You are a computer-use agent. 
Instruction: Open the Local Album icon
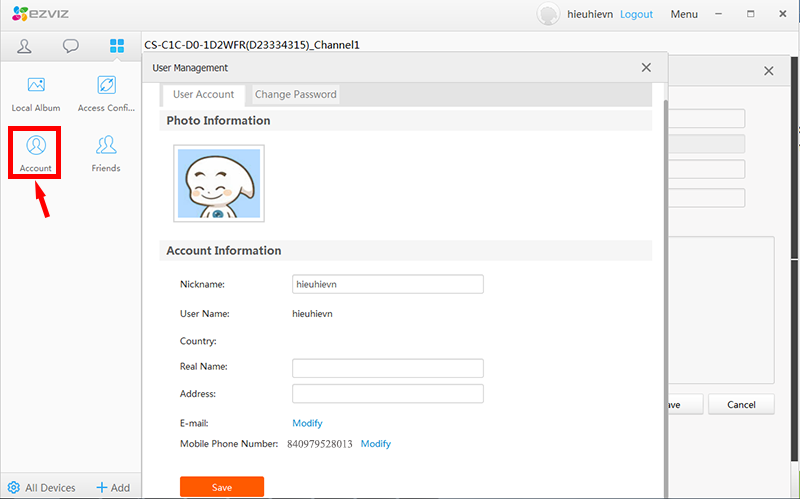(36, 87)
